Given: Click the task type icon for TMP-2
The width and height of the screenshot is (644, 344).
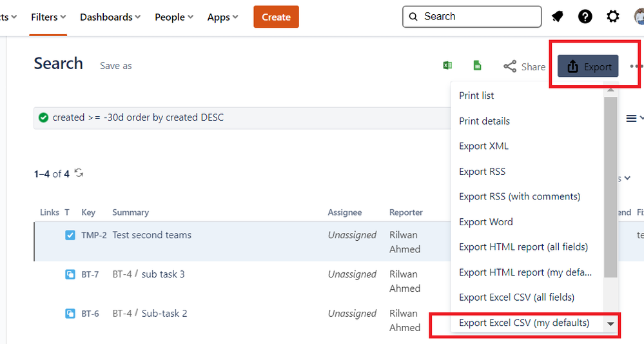Looking at the screenshot, I should tap(70, 235).
